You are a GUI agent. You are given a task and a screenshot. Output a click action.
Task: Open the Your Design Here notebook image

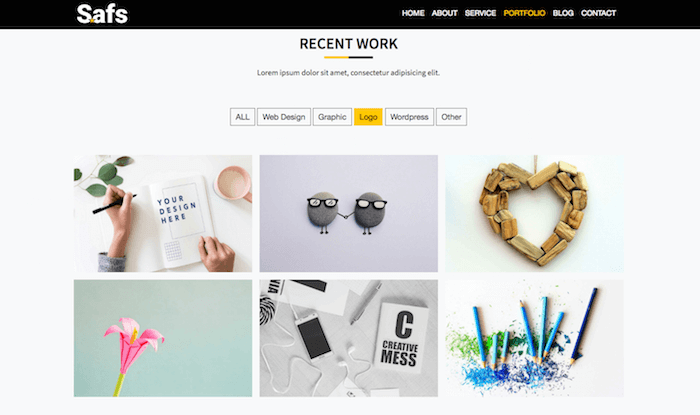click(x=163, y=213)
